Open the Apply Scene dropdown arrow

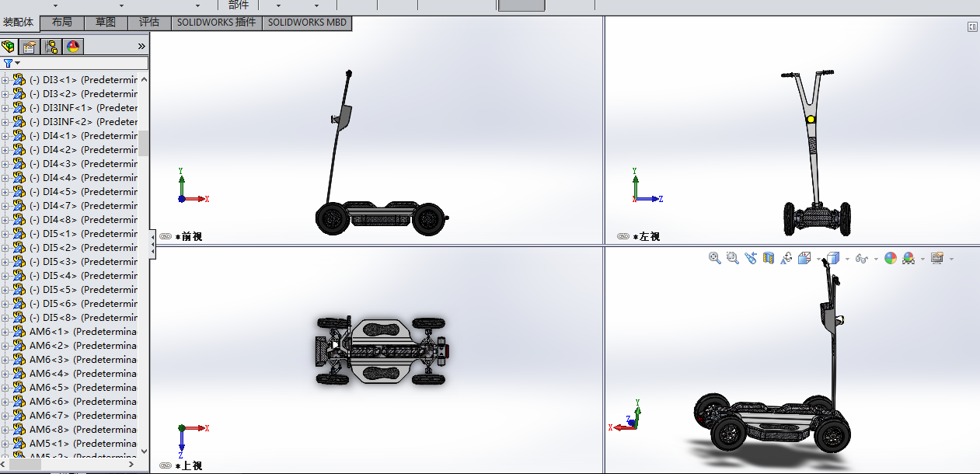pyautogui.click(x=922, y=259)
